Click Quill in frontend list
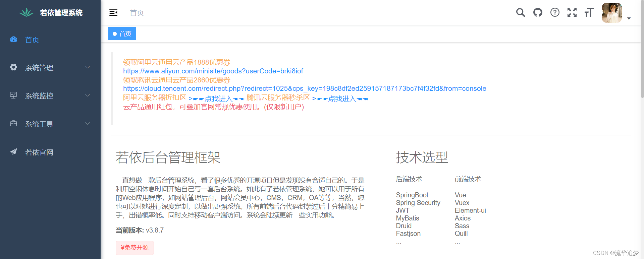The height and width of the screenshot is (259, 644). 461,234
